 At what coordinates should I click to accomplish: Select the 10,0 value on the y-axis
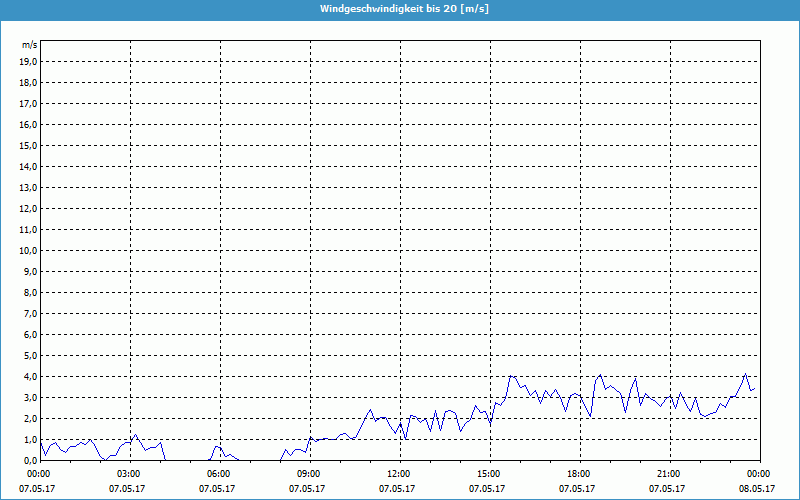point(29,250)
